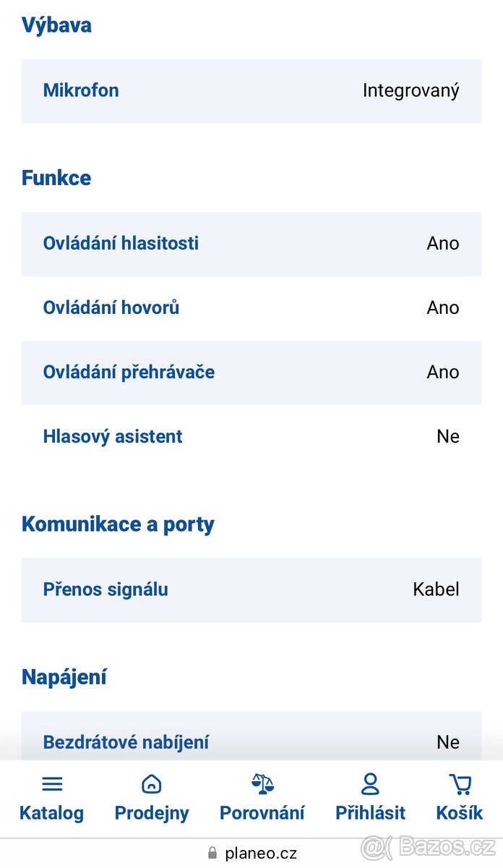Click the padlock icon beside planeo.cz
Screen dimensions: 503x868
pyautogui.click(x=212, y=854)
